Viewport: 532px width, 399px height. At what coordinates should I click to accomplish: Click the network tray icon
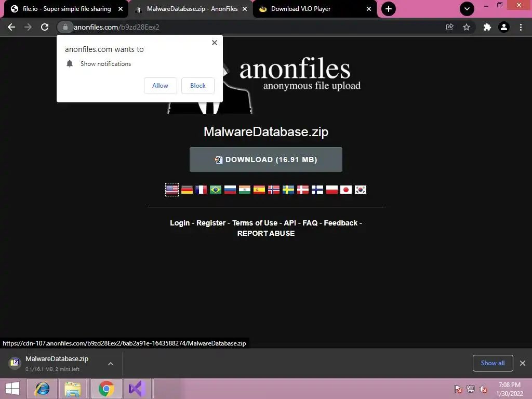tap(471, 389)
